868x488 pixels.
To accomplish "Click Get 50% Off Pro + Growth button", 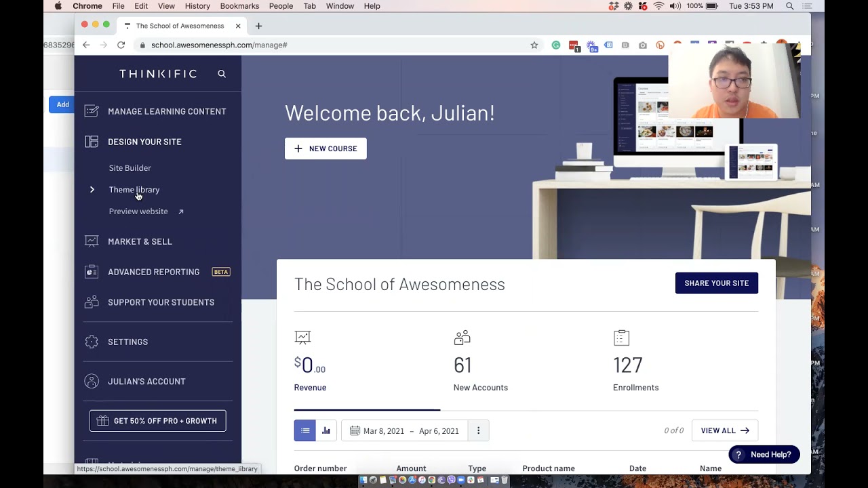I will coord(158,421).
